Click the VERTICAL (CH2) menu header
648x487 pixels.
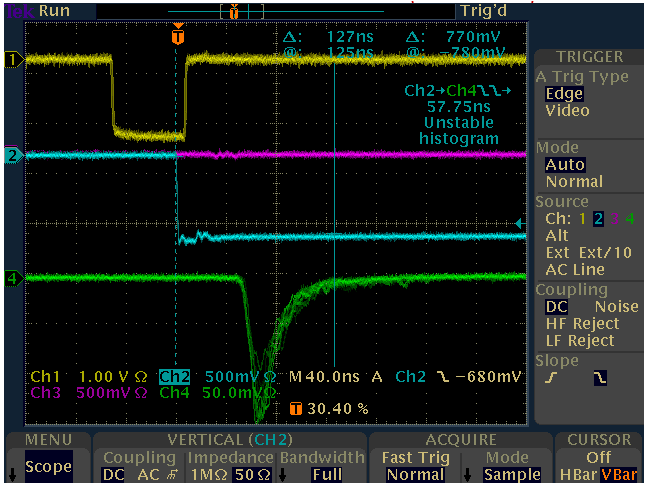(x=230, y=440)
